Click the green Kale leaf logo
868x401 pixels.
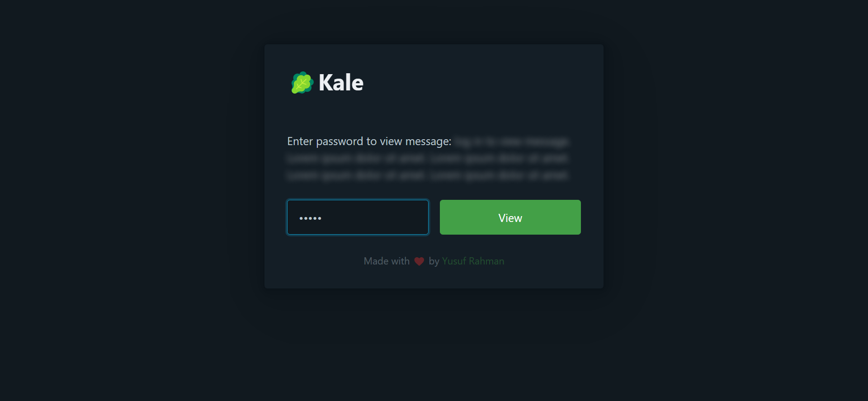302,83
